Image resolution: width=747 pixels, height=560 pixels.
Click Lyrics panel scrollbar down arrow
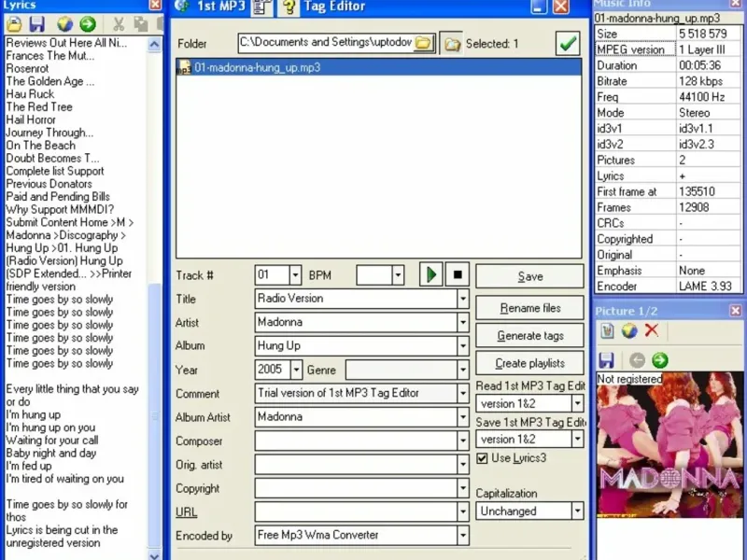coord(154,555)
